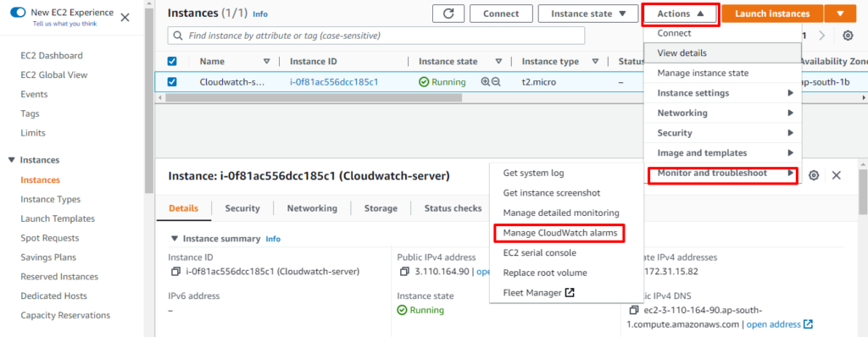
Task: Click View details in Actions menu
Action: click(722, 53)
